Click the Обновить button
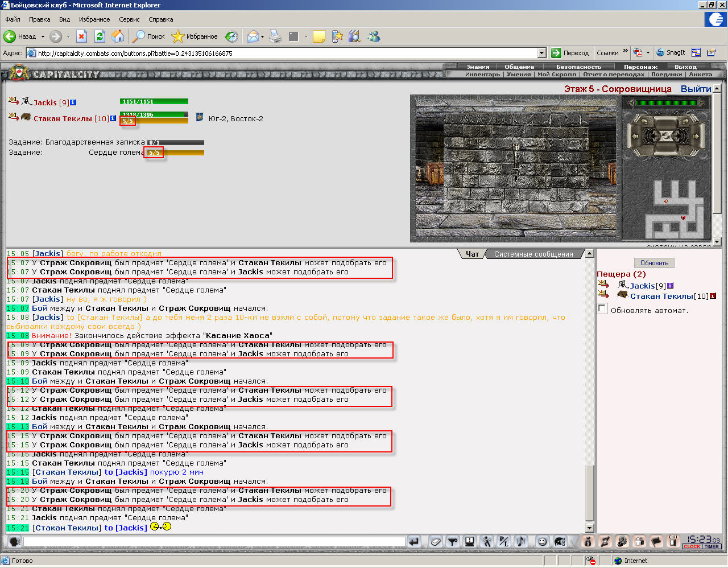The width and height of the screenshot is (728, 568). (x=654, y=263)
